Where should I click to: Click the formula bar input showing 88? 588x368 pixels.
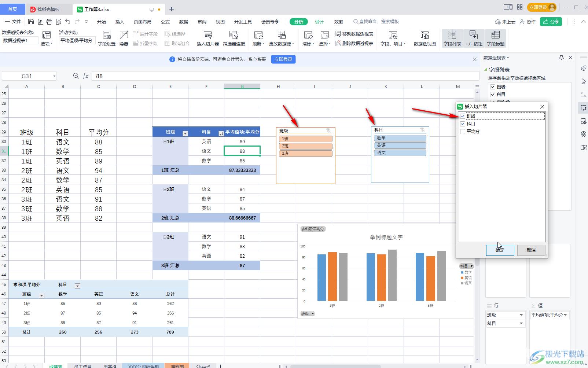tap(285, 76)
